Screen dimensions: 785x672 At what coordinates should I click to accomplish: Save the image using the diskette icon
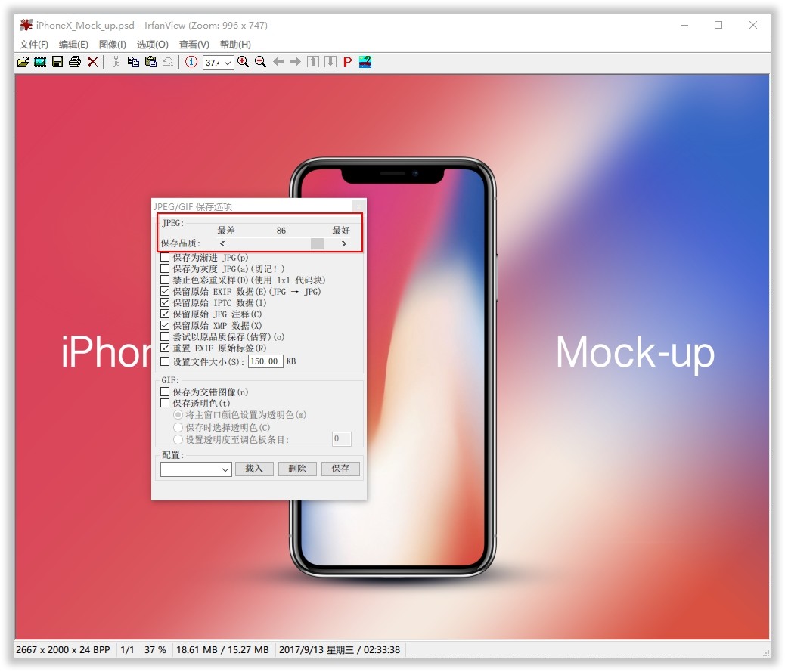point(57,61)
